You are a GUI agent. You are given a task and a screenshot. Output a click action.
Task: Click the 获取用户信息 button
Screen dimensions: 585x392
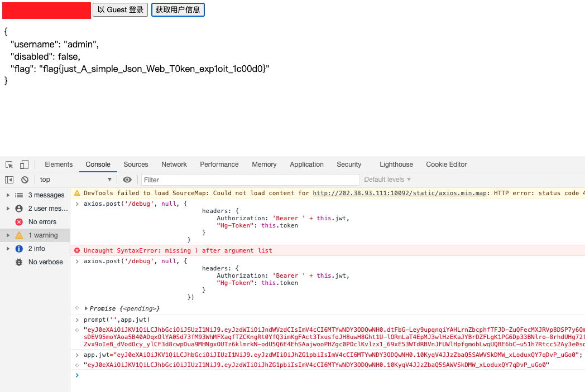coord(178,10)
